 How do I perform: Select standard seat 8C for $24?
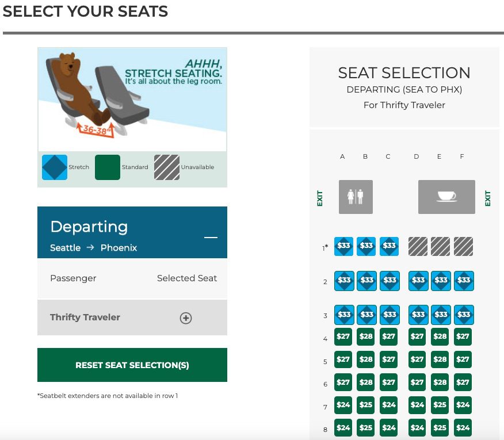388,427
